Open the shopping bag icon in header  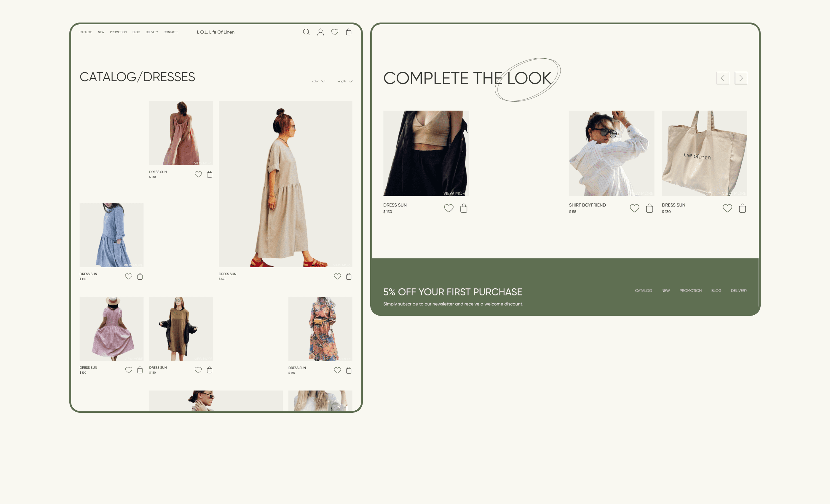click(349, 32)
